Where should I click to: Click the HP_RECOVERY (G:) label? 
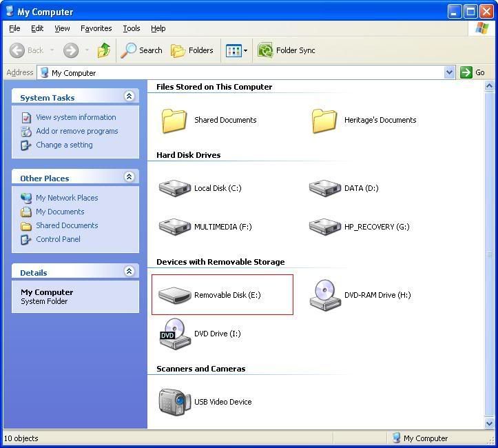pyautogui.click(x=377, y=227)
